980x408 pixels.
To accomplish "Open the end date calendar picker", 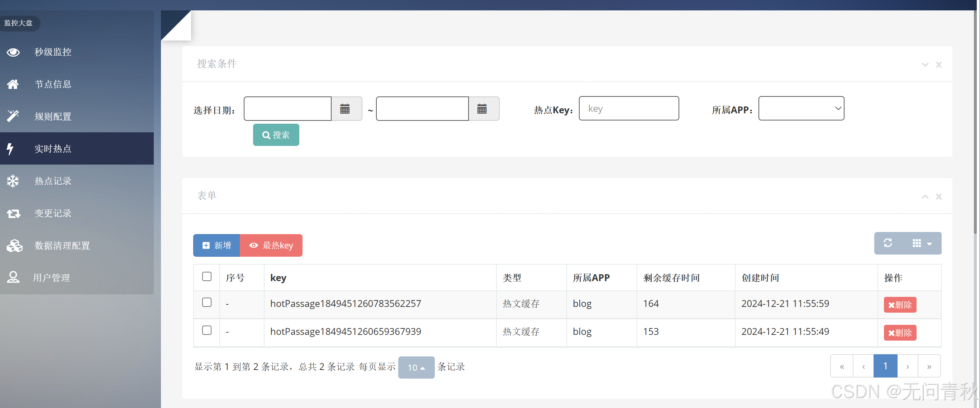I will 482,109.
